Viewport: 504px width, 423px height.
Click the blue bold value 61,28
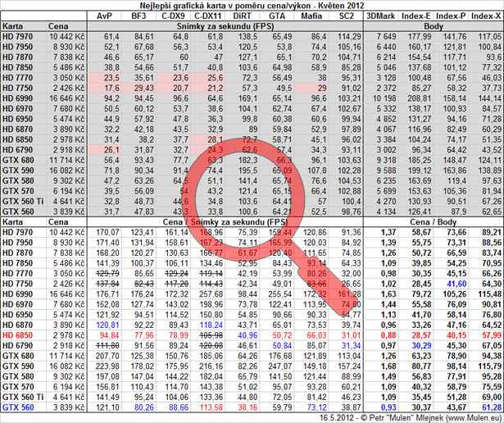click(491, 407)
